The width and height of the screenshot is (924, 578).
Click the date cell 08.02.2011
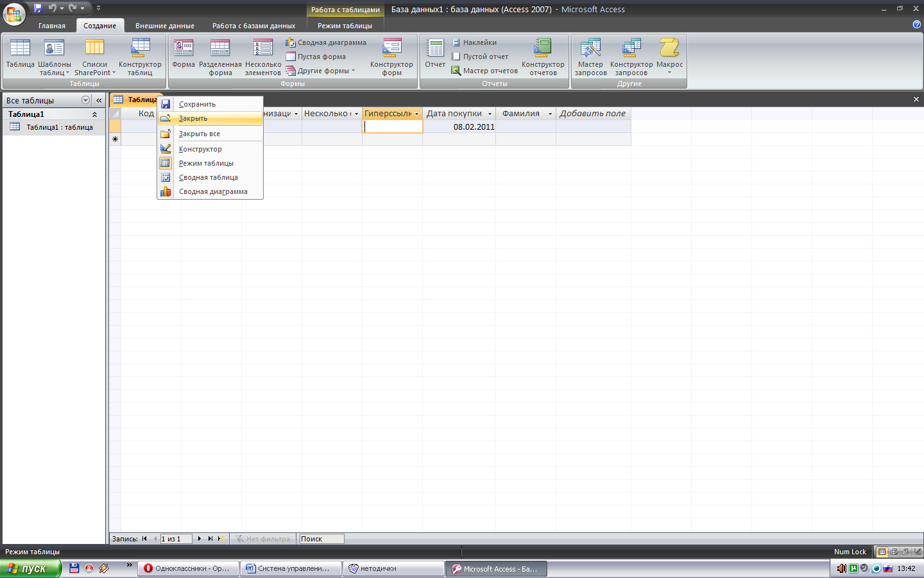point(459,127)
